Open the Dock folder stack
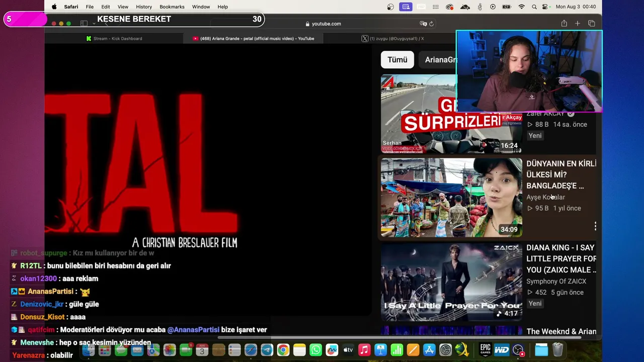This screenshot has height=362, width=644. (x=541, y=350)
